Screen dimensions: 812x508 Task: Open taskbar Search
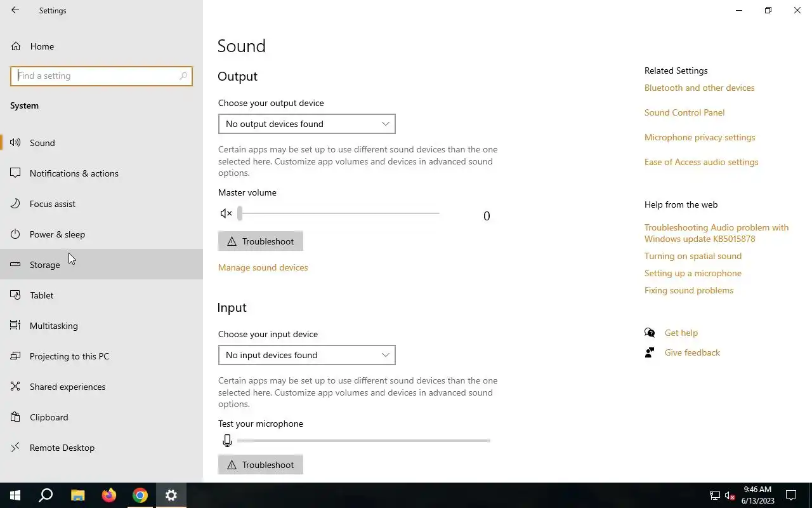tap(46, 495)
